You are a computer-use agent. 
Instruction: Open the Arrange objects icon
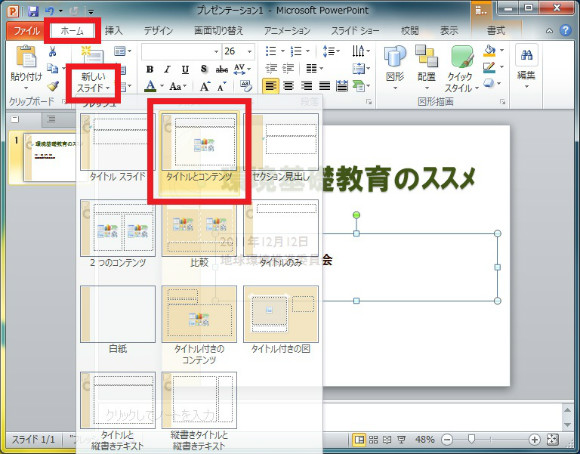[x=426, y=56]
